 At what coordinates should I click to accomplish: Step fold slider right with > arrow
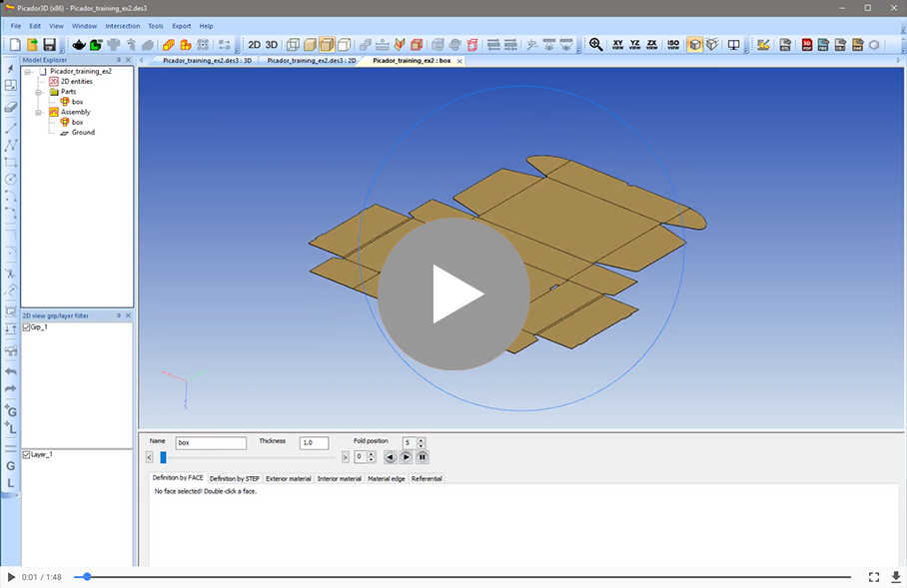pyautogui.click(x=345, y=457)
